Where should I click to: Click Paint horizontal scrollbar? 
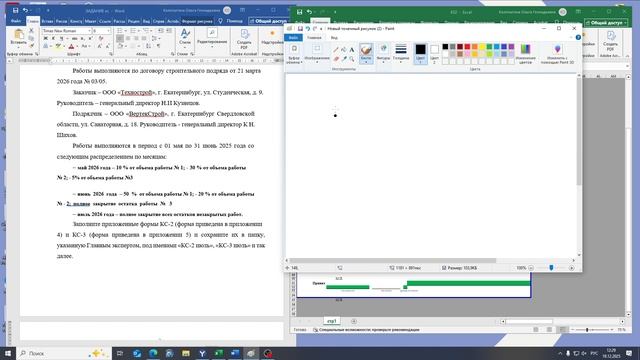393,260
